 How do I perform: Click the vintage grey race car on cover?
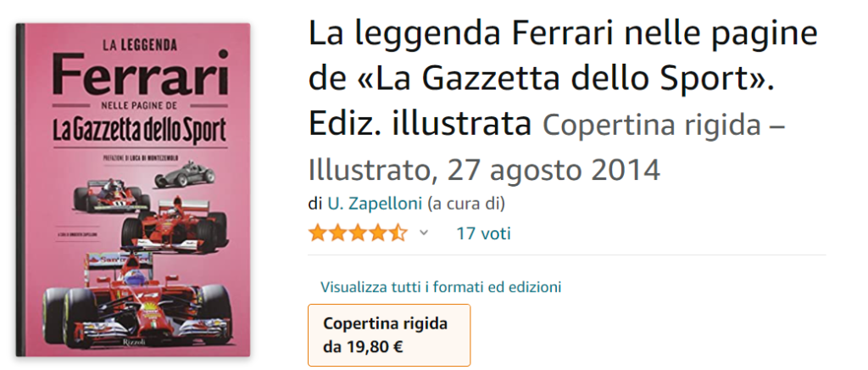point(184,174)
